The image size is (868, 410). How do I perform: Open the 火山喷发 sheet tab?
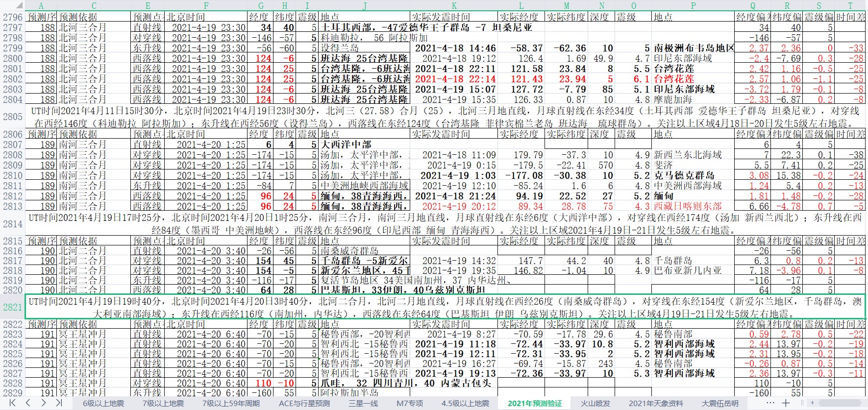pos(595,403)
